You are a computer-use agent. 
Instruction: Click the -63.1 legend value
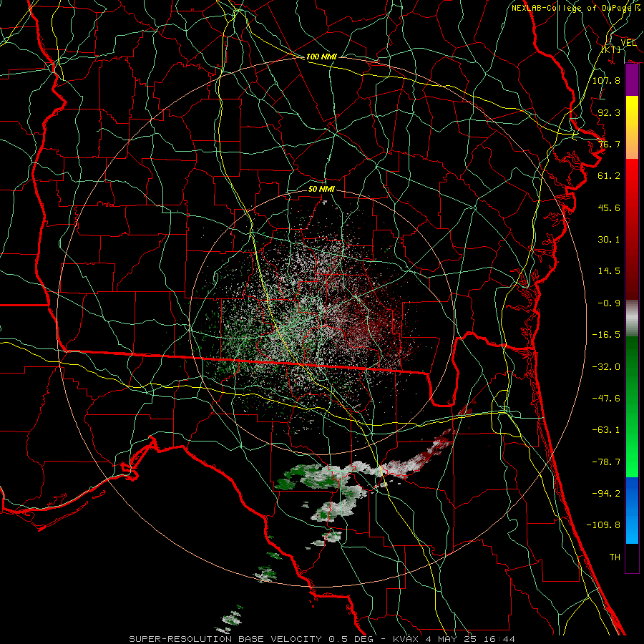[606, 430]
